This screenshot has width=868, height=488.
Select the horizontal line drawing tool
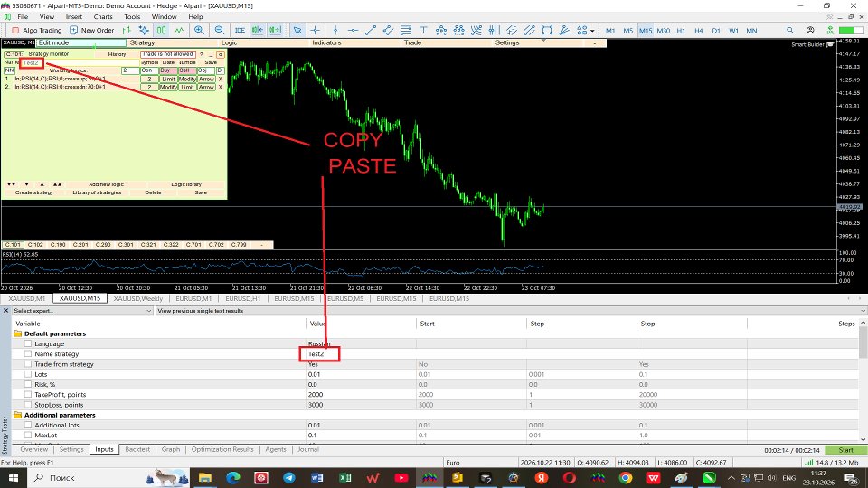[x=353, y=31]
